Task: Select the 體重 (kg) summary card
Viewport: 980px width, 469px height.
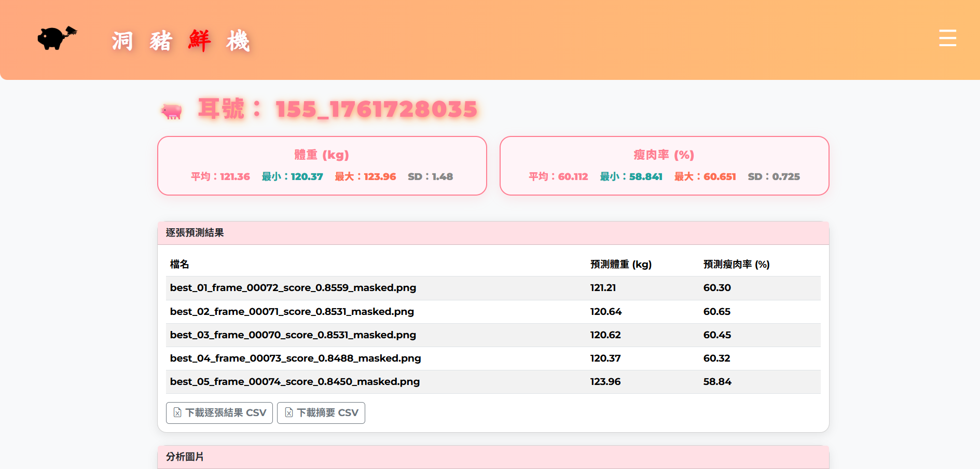Action: [x=322, y=165]
